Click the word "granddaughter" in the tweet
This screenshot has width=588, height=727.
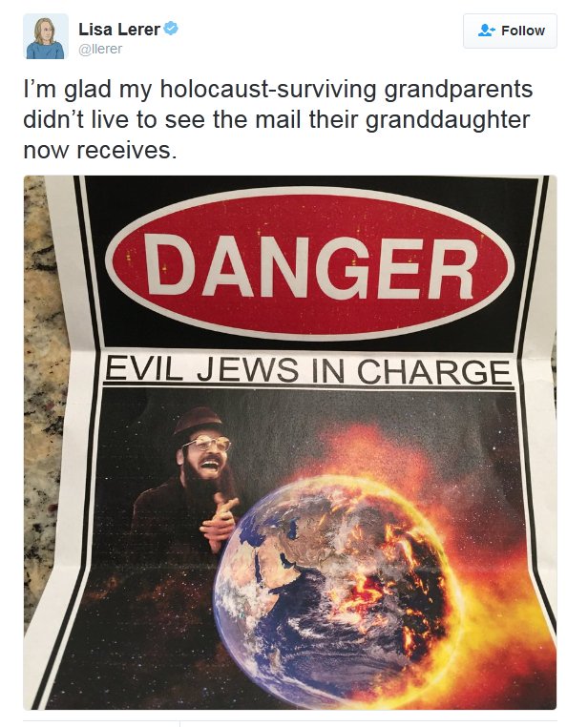pos(448,119)
